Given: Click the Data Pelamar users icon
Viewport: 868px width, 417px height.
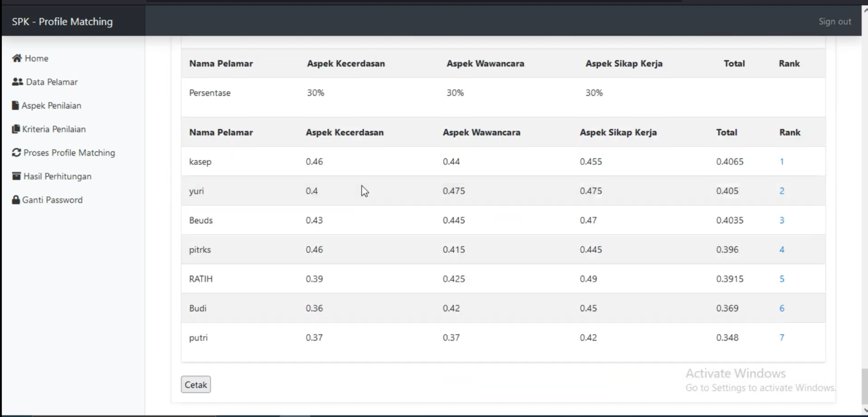Looking at the screenshot, I should [x=17, y=82].
